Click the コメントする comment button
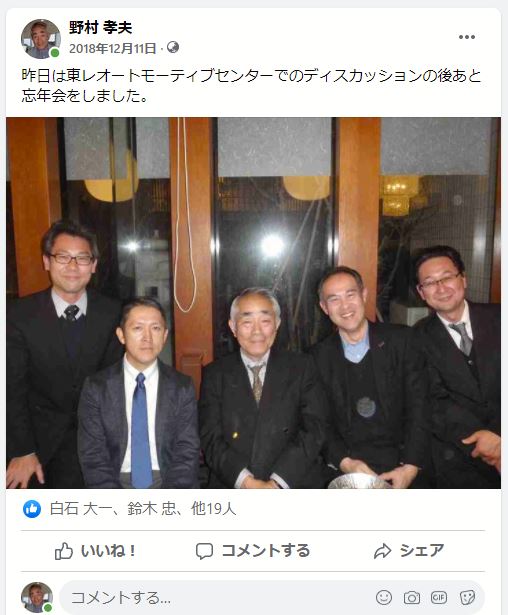Image resolution: width=508 pixels, height=615 pixels. tap(253, 551)
